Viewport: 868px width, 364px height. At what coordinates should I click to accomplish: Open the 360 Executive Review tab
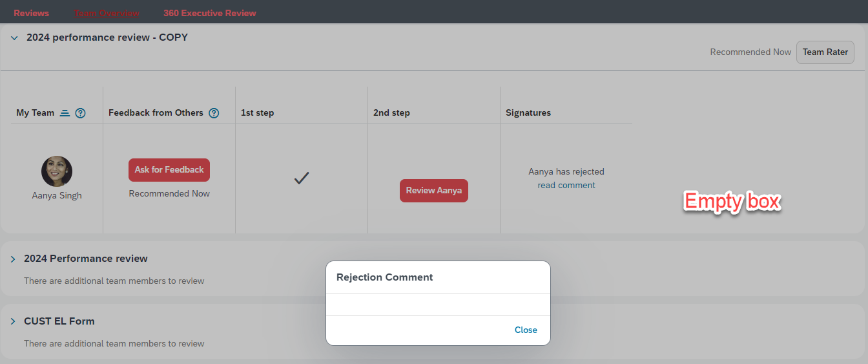(210, 13)
